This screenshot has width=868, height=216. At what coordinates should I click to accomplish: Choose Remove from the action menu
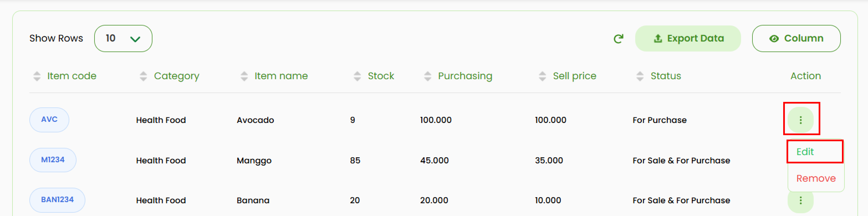pos(816,178)
